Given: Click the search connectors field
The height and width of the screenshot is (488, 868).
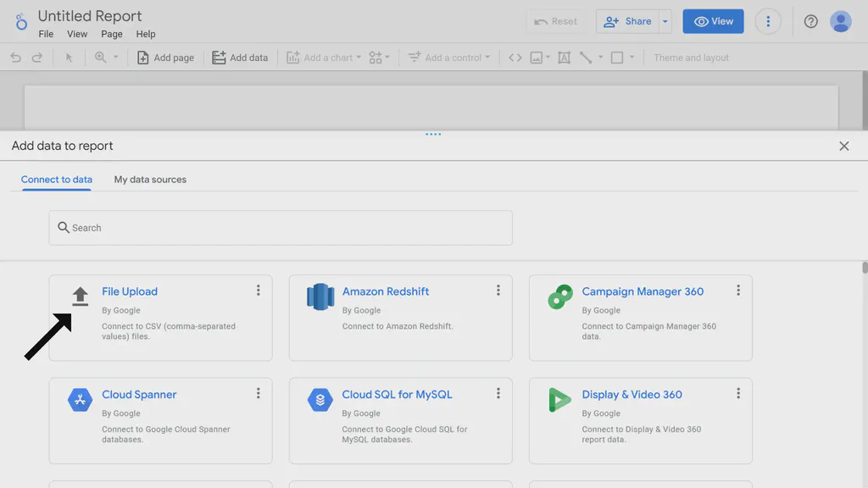Looking at the screenshot, I should [280, 227].
